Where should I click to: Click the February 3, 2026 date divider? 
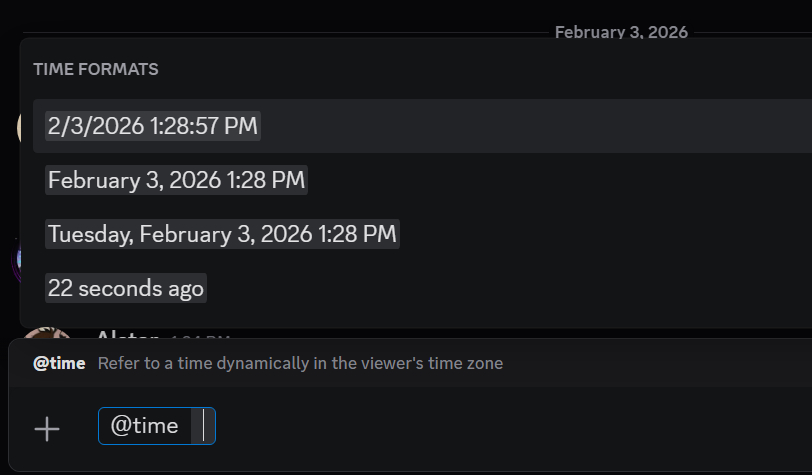point(621,32)
